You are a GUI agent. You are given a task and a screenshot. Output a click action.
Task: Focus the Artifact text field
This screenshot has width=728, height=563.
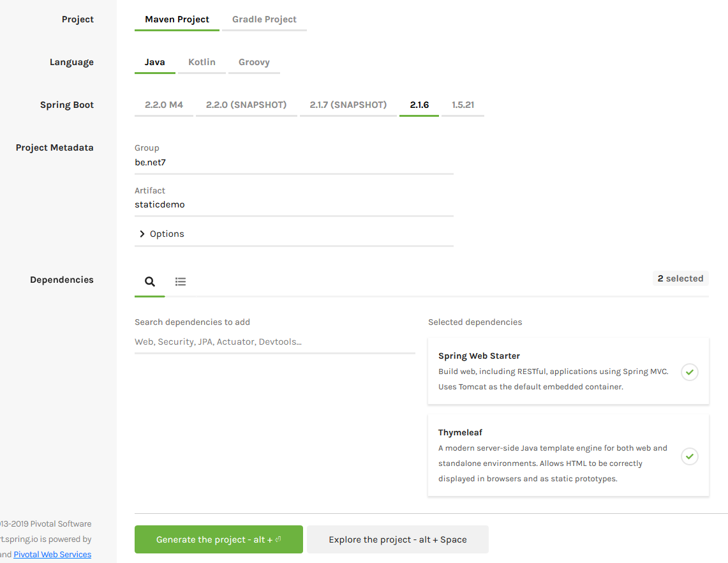click(293, 205)
